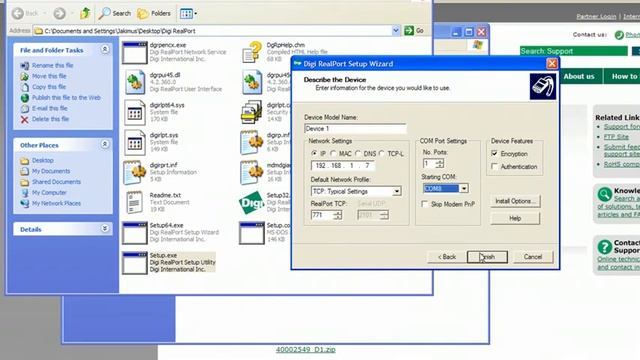Toggle the Folders pane in Explorer
This screenshot has height=360, width=640.
coord(154,13)
